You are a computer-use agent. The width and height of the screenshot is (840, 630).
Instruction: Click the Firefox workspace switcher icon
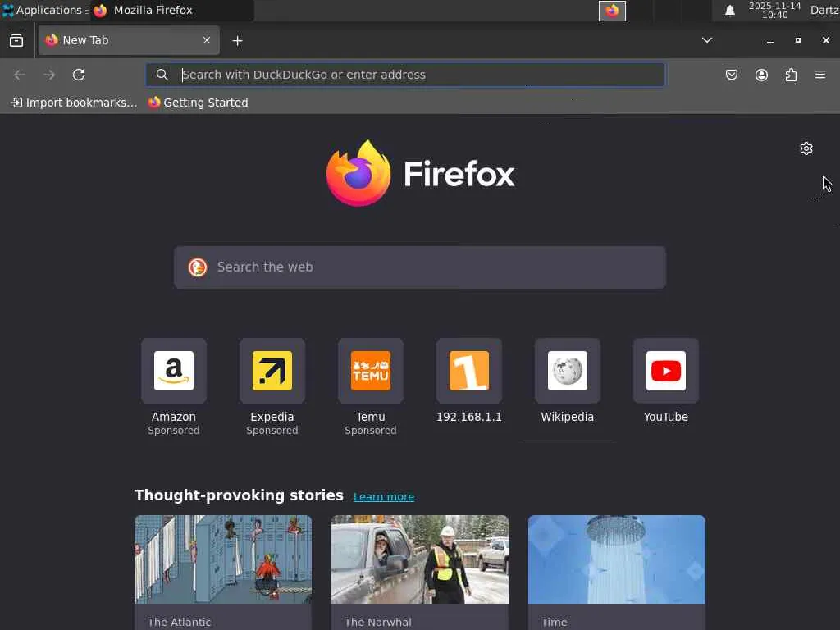612,11
